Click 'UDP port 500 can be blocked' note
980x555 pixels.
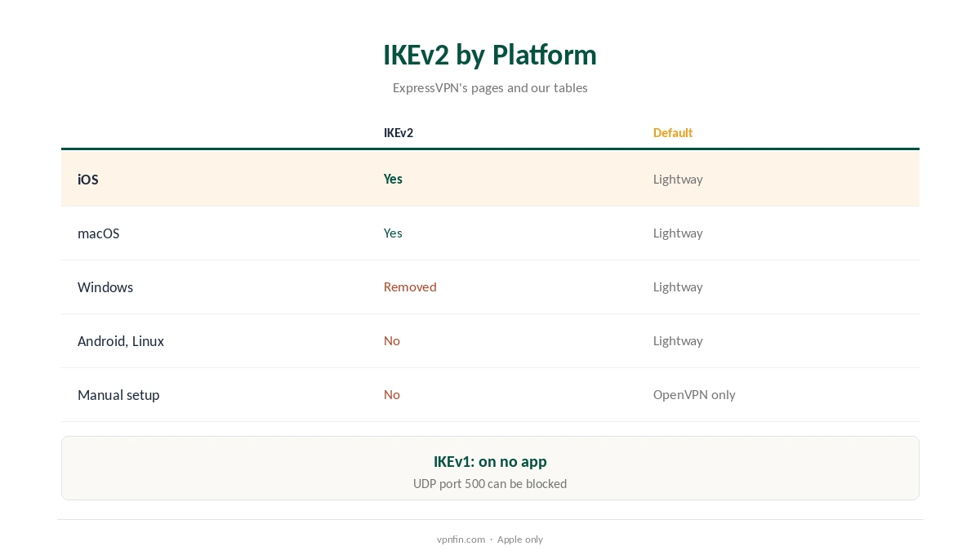tap(490, 483)
